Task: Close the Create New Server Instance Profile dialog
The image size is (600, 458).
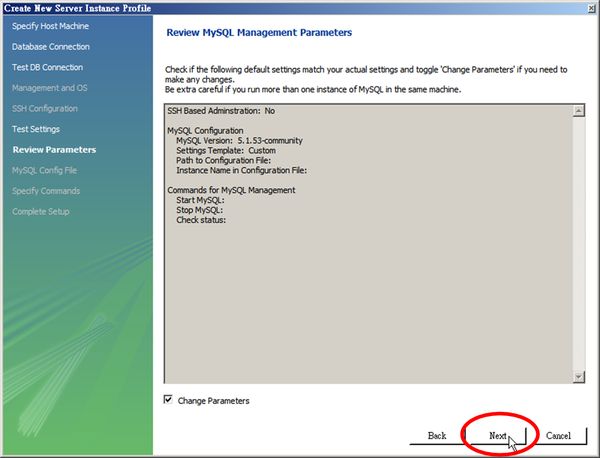Action: point(592,8)
